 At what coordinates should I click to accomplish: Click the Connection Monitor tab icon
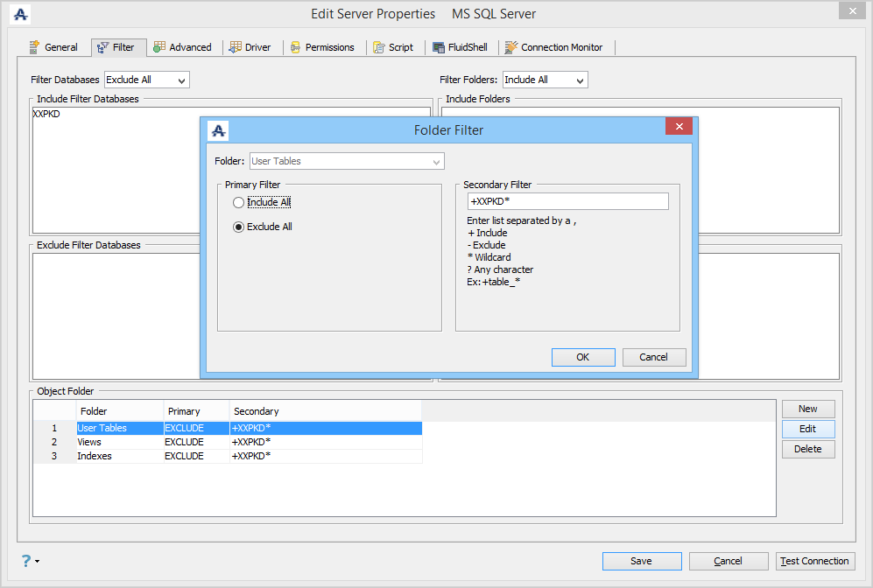point(511,47)
